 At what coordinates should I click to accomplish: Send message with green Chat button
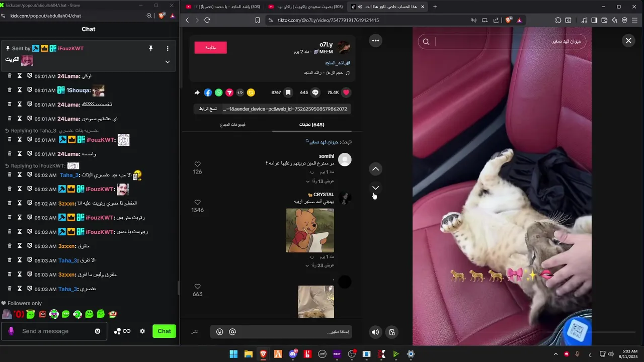pos(164,331)
